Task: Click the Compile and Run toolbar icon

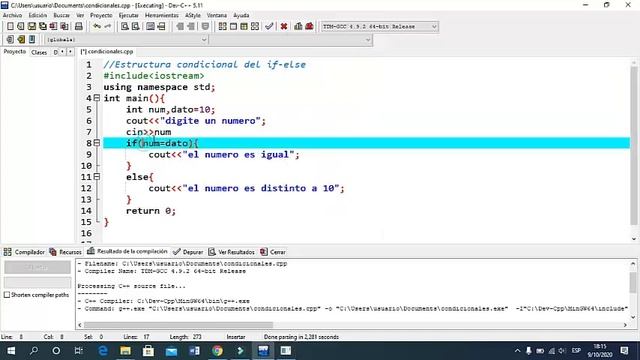Action: 244,27
